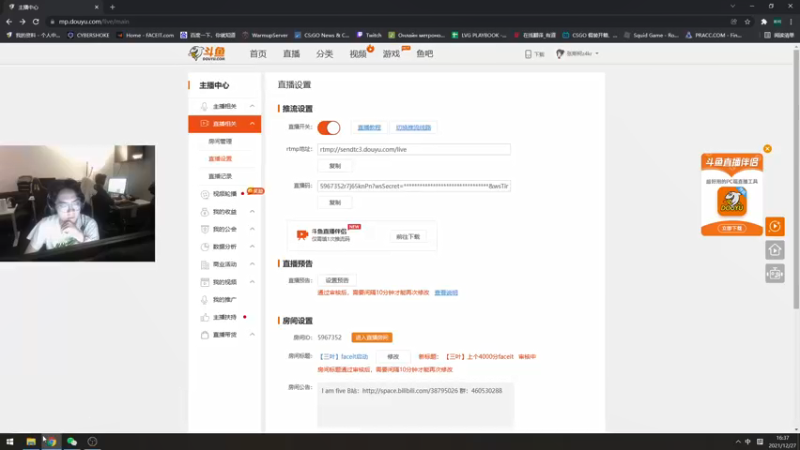The image size is (800, 450).
Task: Click the page vertical scrollbar
Action: pos(796,179)
